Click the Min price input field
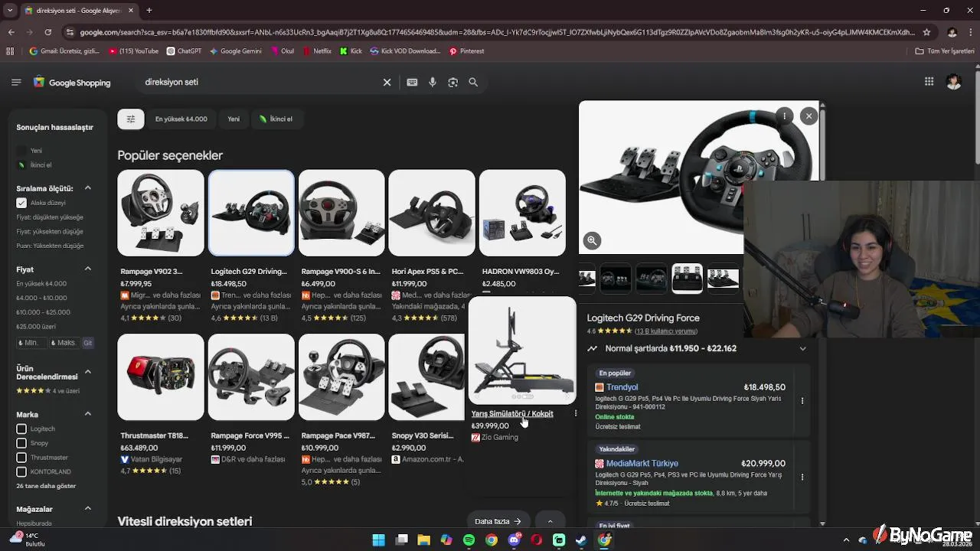 coord(31,343)
